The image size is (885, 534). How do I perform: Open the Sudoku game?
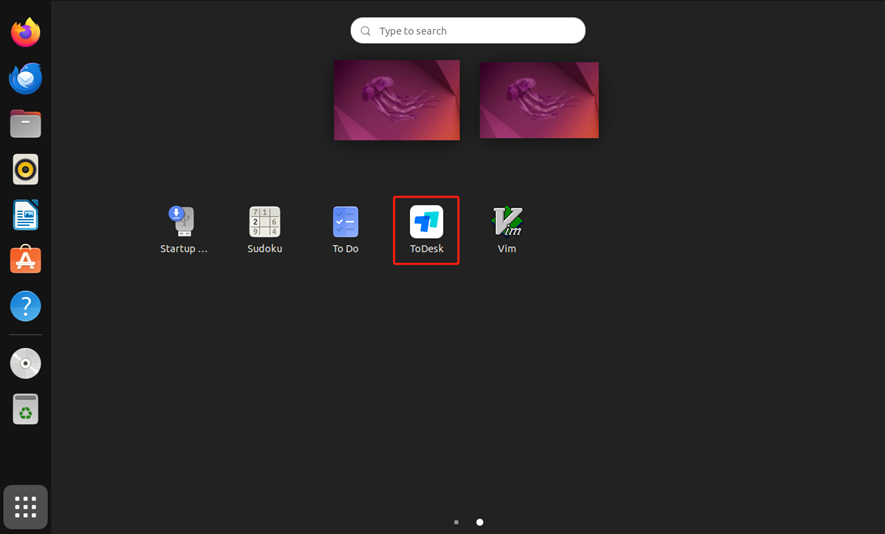coord(265,229)
